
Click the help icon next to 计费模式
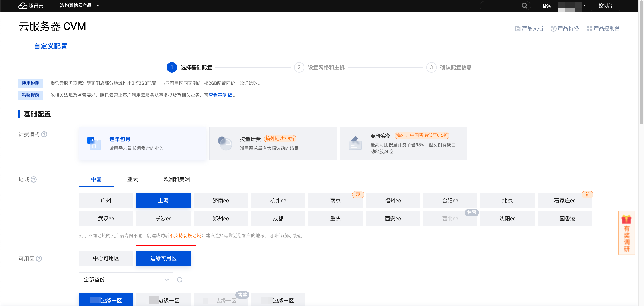click(x=44, y=134)
